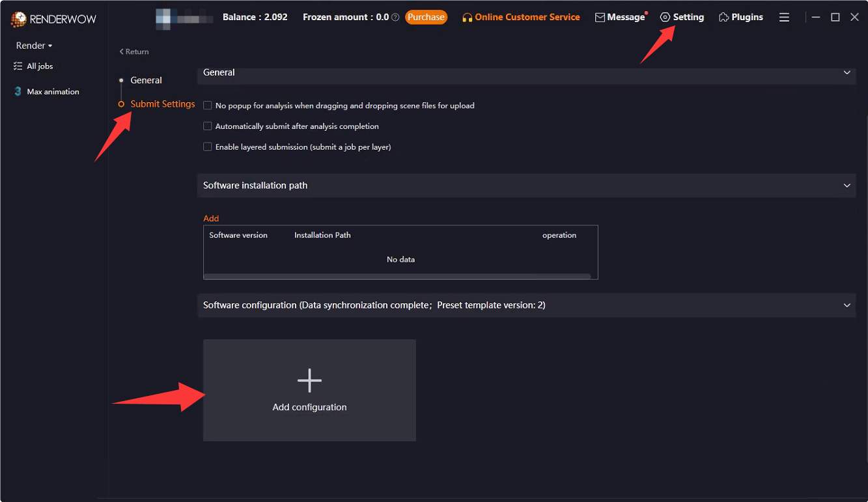The height and width of the screenshot is (502, 868).
Task: Click the Frozen amount help icon
Action: [x=396, y=18]
